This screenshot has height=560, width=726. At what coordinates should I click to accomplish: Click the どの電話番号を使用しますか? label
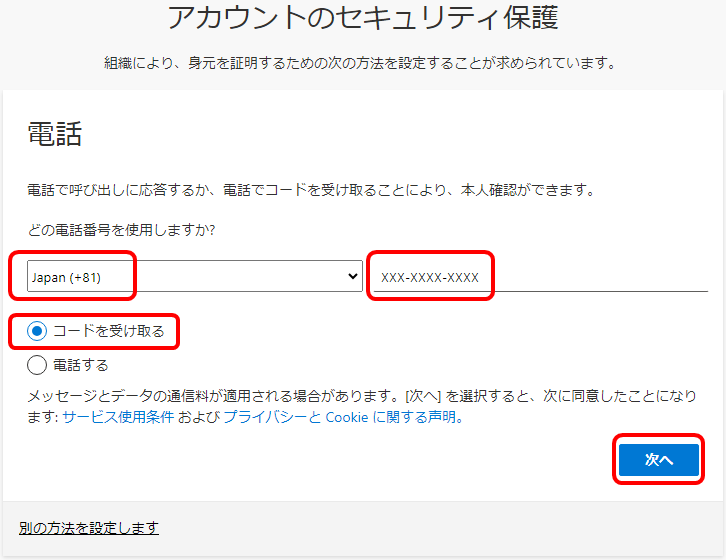click(x=121, y=230)
